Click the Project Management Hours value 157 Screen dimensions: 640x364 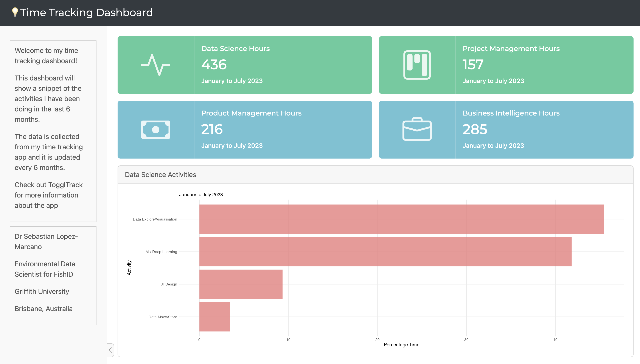[x=473, y=65]
